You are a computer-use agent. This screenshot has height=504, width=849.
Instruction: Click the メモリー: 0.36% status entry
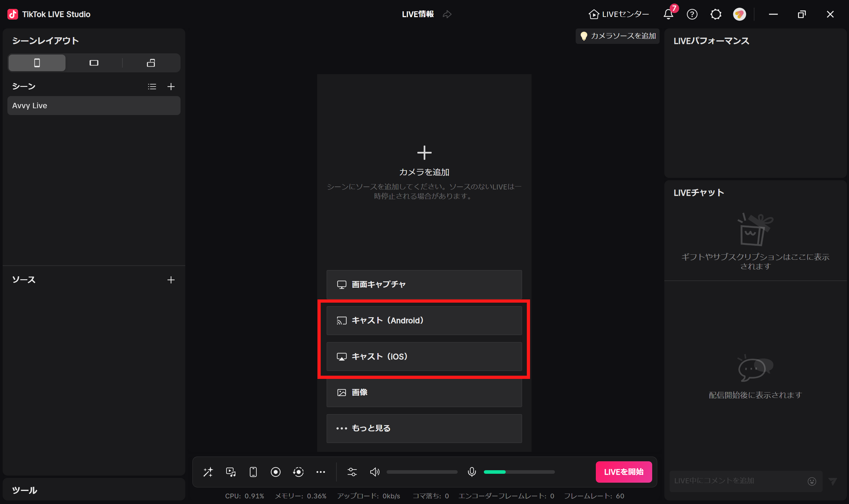pos(301,496)
